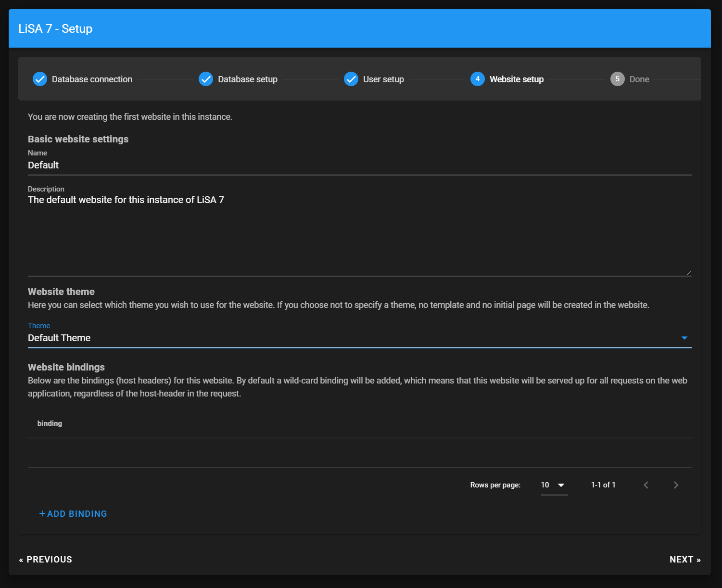This screenshot has height=588, width=722.
Task: Go to next page of bindings table
Action: (x=676, y=485)
